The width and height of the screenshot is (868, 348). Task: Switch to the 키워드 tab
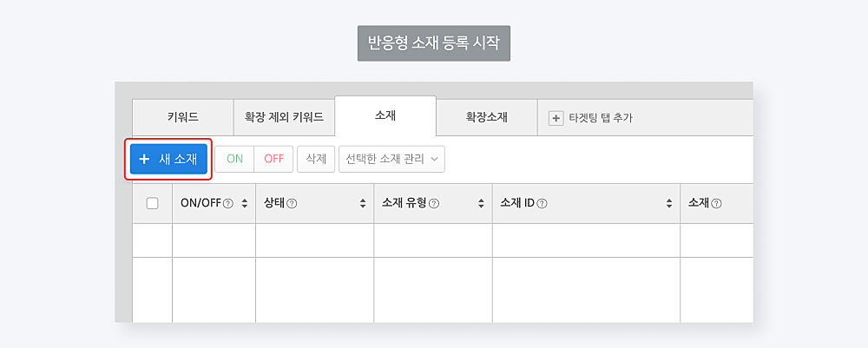182,117
